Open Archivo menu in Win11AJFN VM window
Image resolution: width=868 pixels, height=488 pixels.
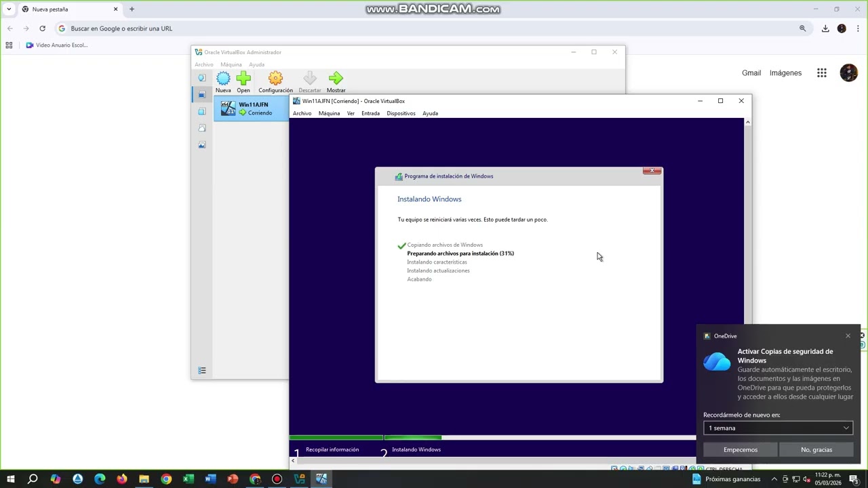click(x=302, y=113)
